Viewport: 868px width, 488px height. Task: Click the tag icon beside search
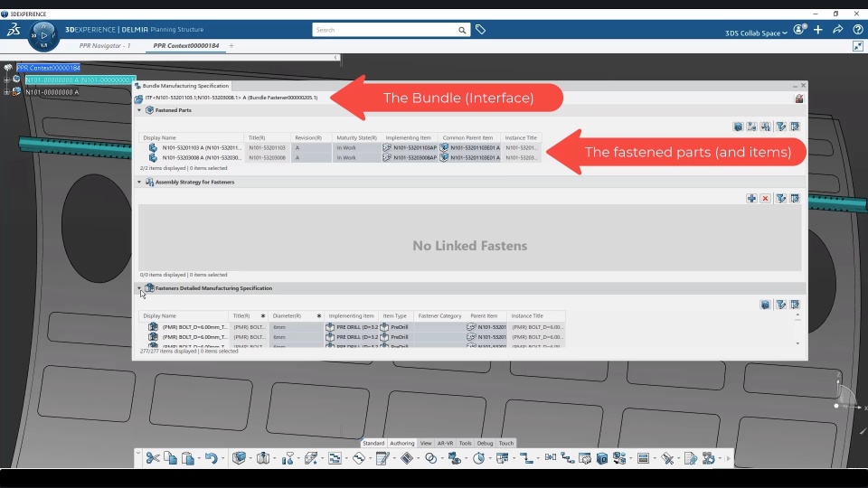point(480,29)
